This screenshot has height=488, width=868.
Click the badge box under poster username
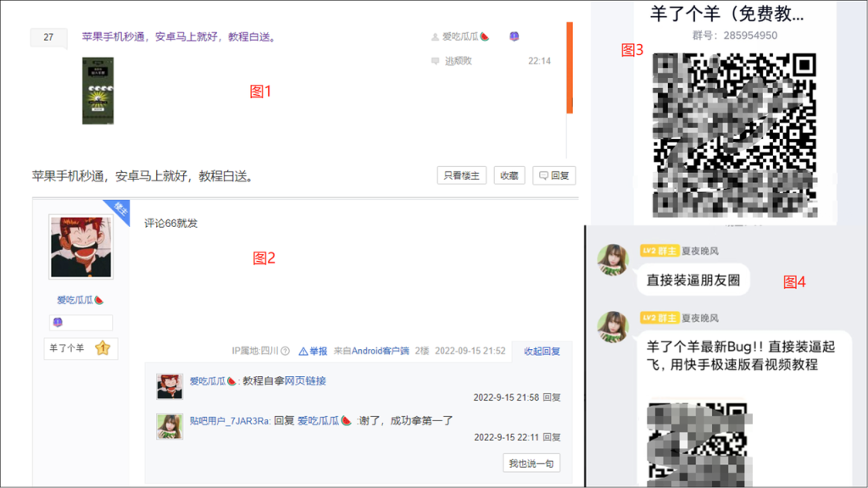click(x=81, y=322)
